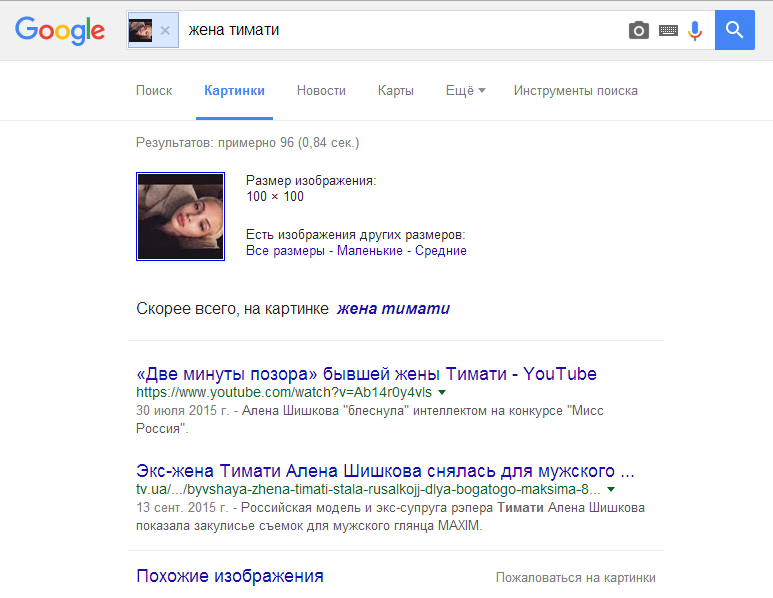Screen dimensions: 773x598
Task: Select the Картинки tab
Action: 234,91
